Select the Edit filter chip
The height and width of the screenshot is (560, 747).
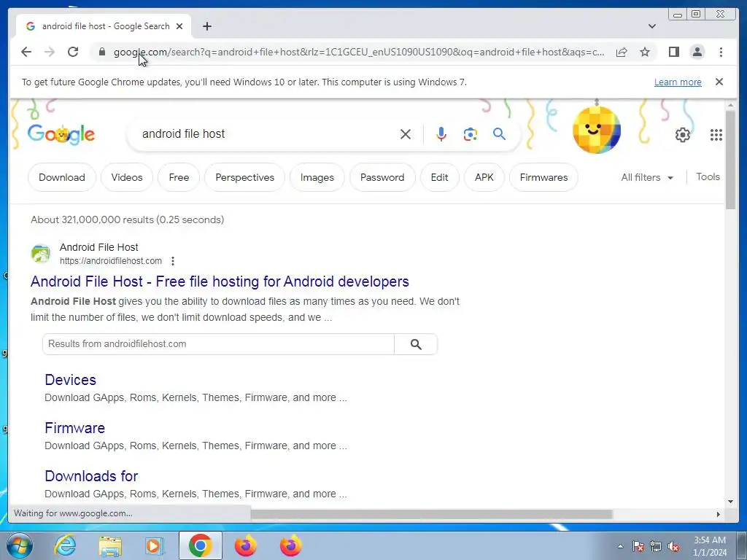(439, 177)
